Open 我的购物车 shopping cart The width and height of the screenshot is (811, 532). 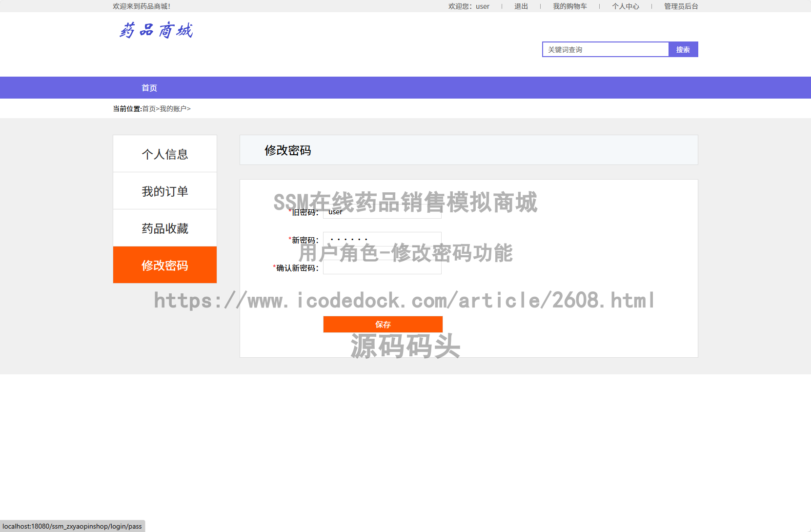[570, 6]
